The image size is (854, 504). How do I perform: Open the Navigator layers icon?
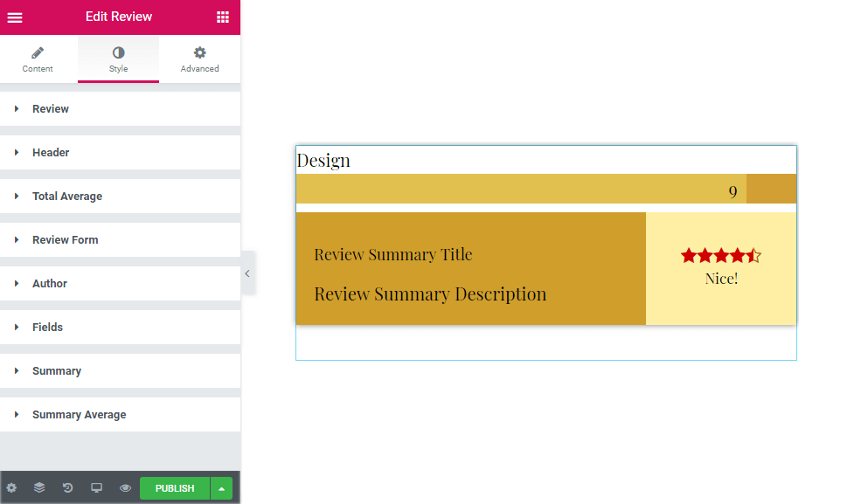[x=39, y=487]
